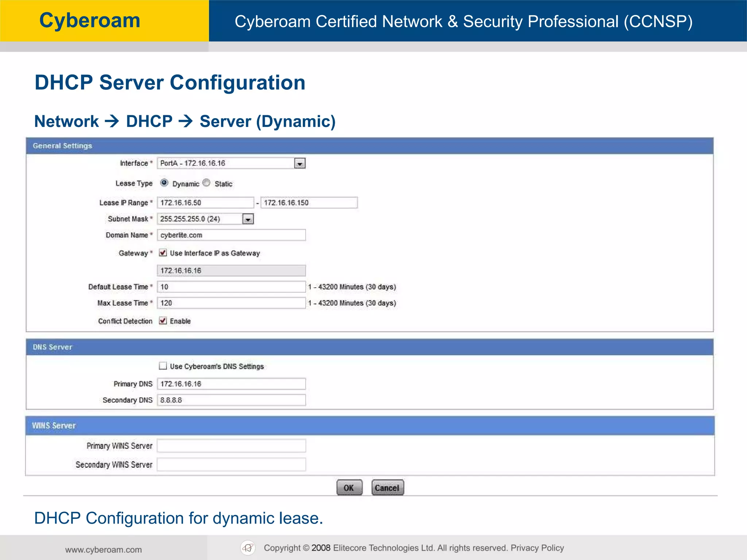Click the Cyberoam footer logo icon
The height and width of the screenshot is (560, 747).
pyautogui.click(x=248, y=548)
